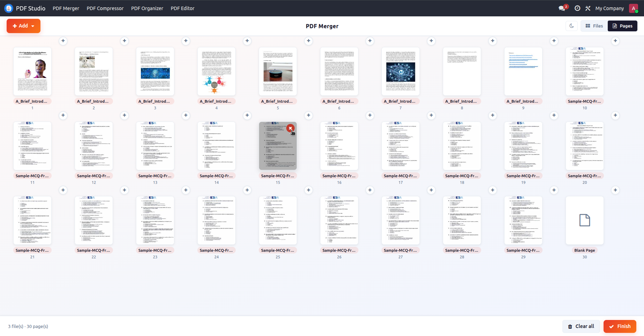Select page 29 thumbnail
The width and height of the screenshot is (644, 336).
coord(523,220)
